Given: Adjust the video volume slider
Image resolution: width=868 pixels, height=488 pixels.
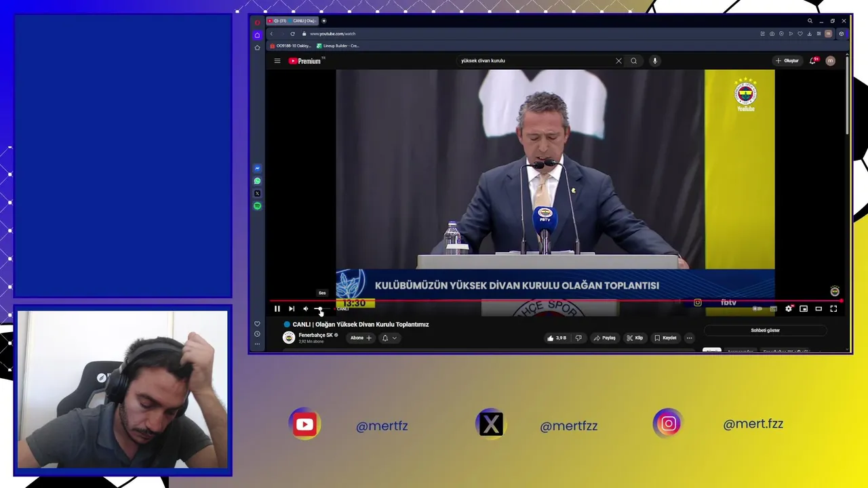Looking at the screenshot, I should pos(321,309).
